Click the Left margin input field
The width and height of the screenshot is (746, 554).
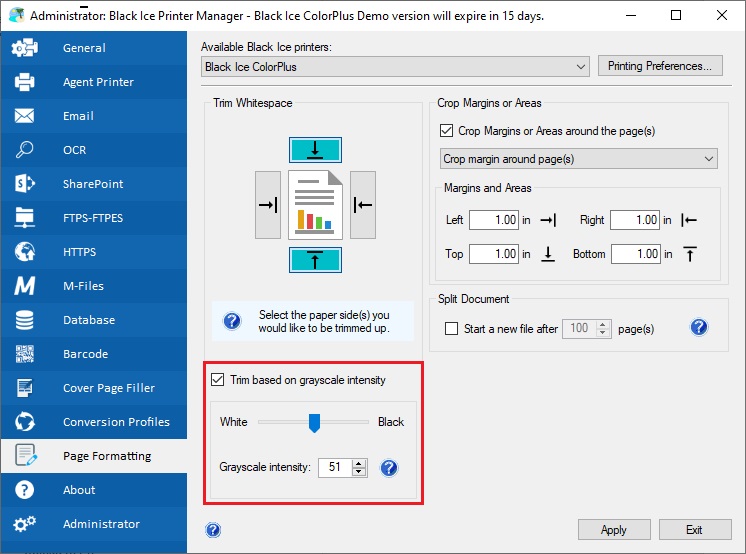(494, 220)
